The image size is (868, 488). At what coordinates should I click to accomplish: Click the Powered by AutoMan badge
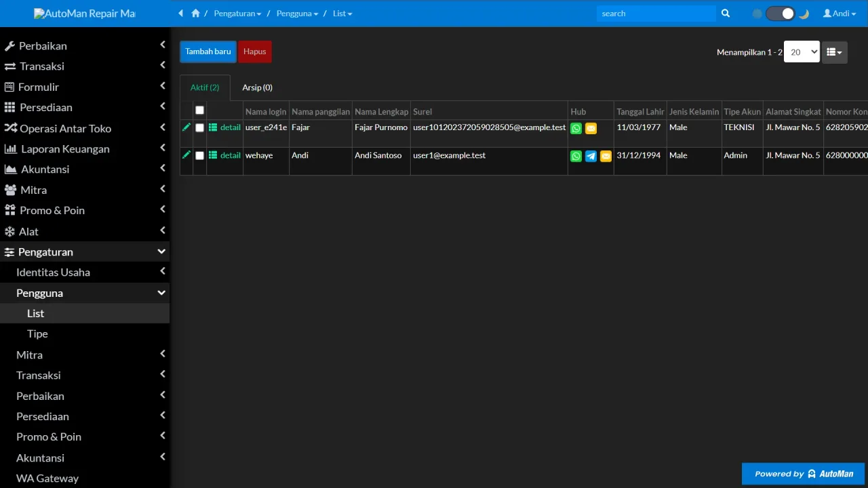[x=804, y=474]
